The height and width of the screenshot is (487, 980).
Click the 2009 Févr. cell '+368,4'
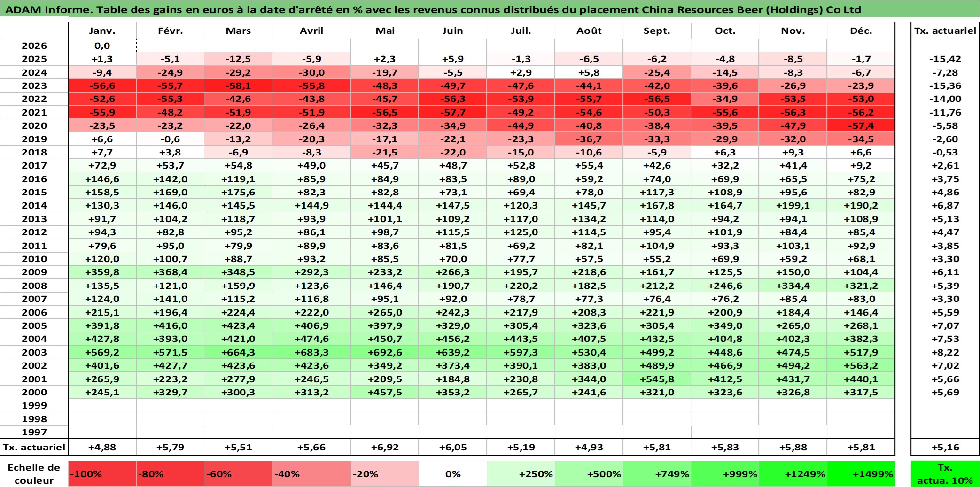[170, 272]
